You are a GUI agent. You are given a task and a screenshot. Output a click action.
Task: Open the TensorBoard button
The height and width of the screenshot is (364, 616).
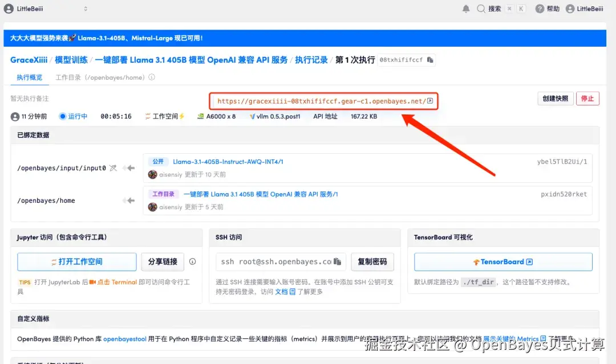(503, 261)
